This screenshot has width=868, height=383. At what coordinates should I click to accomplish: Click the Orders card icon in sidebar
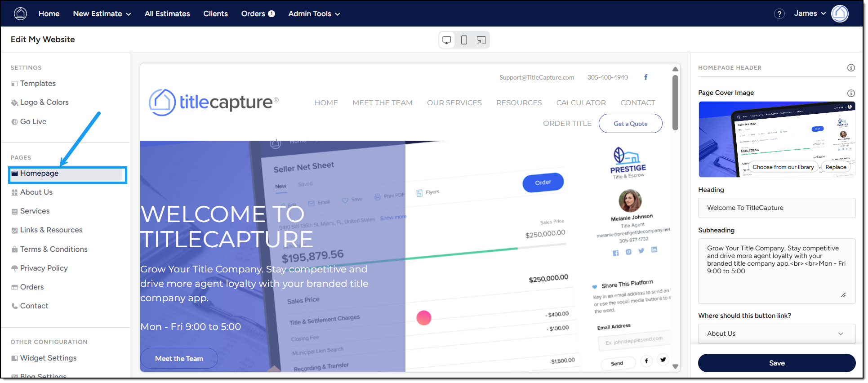(15, 287)
